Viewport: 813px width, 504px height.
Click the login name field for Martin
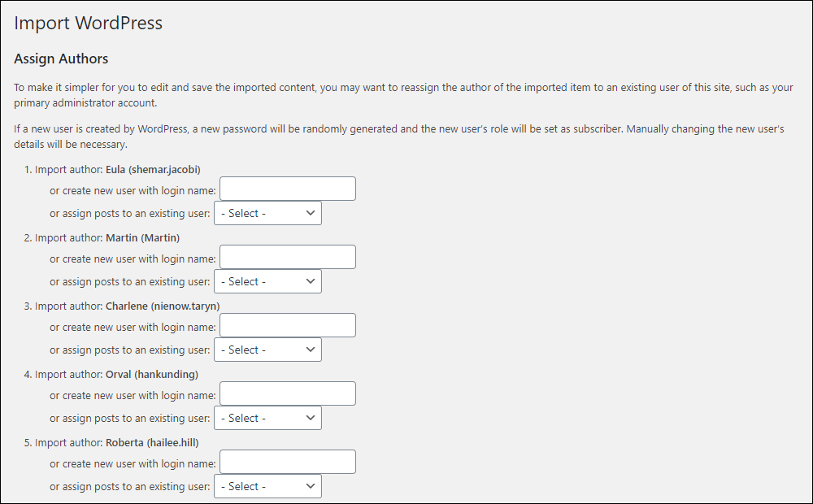point(288,257)
